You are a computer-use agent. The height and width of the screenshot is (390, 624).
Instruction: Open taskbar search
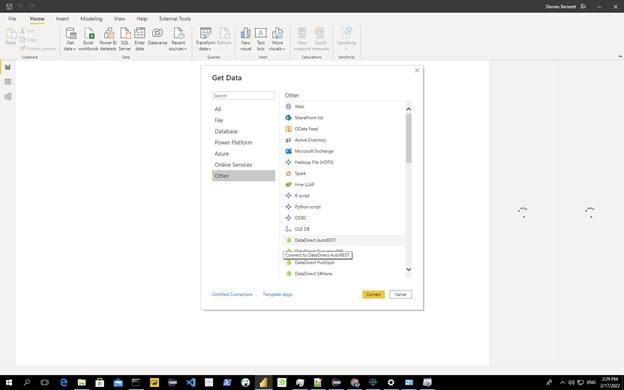(x=27, y=382)
